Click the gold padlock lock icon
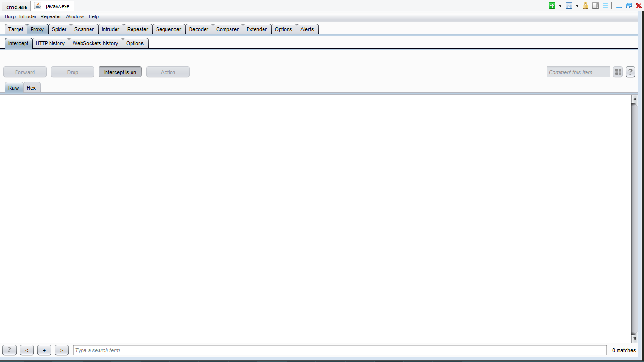 585,6
